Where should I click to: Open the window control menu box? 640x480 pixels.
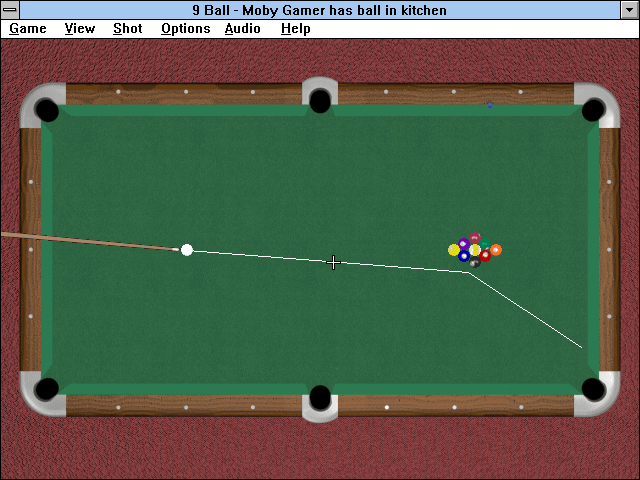(10, 10)
